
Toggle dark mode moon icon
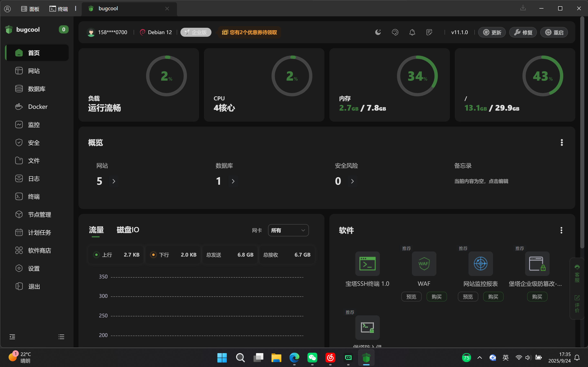pyautogui.click(x=378, y=32)
